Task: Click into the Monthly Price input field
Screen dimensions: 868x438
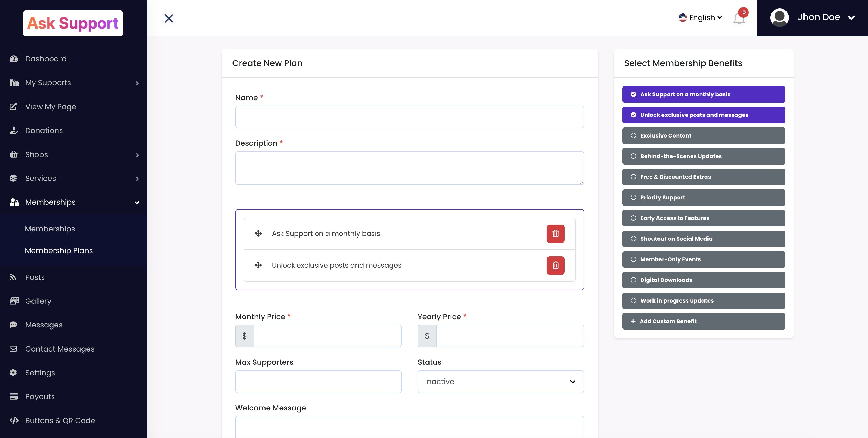Action: click(327, 336)
